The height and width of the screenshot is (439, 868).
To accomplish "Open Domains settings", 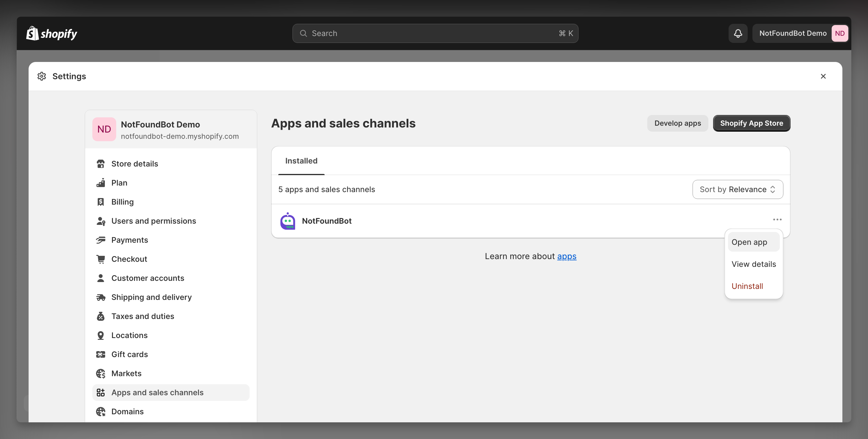I will click(171, 411).
